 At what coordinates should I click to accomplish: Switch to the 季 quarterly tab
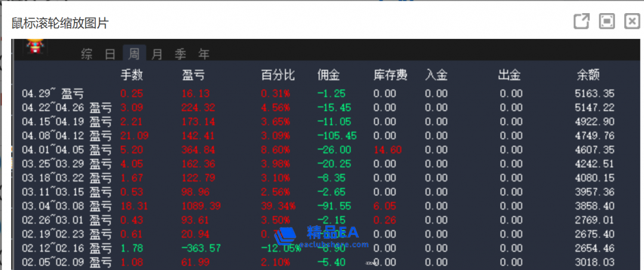180,54
